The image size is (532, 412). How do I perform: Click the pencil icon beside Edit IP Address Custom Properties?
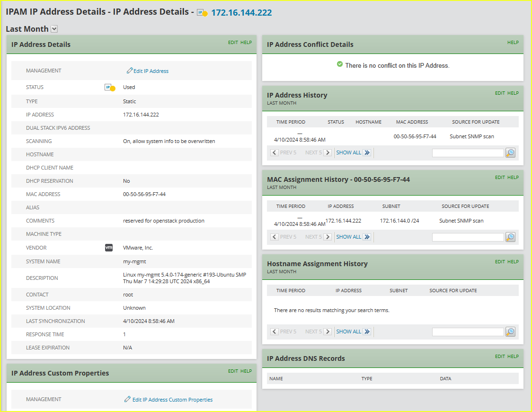[x=127, y=399]
